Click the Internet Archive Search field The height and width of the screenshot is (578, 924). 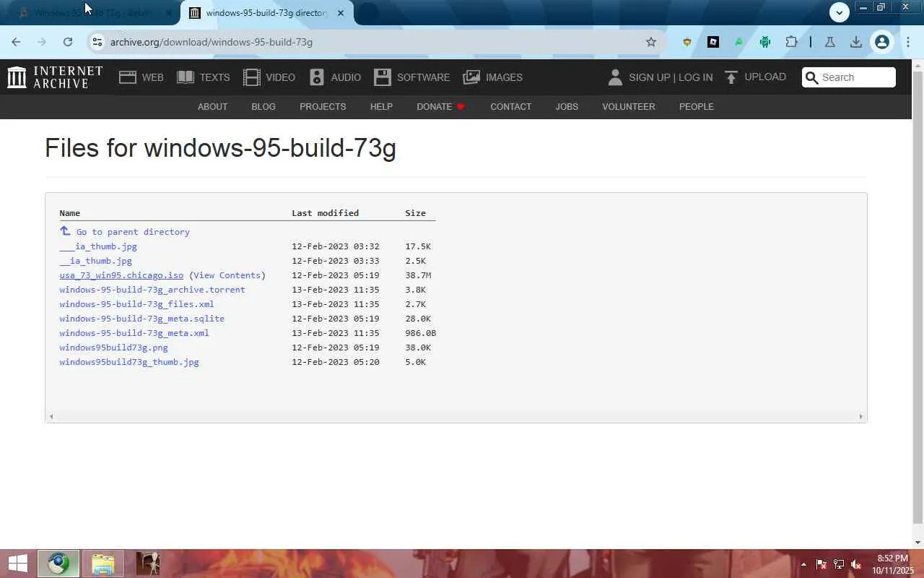pyautogui.click(x=849, y=77)
